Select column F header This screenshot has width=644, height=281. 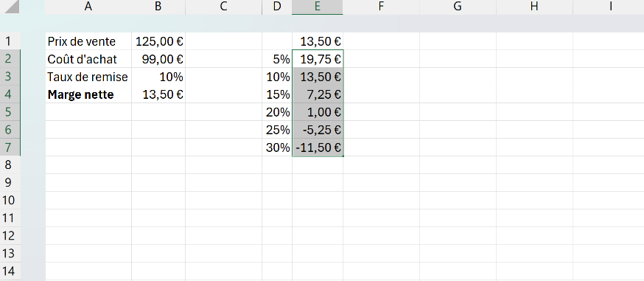point(381,7)
